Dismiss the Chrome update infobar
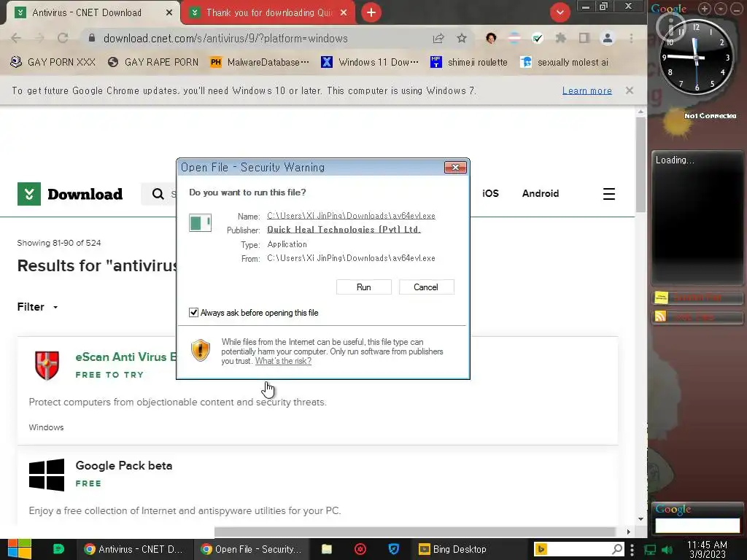The image size is (747, 560). pos(630,90)
